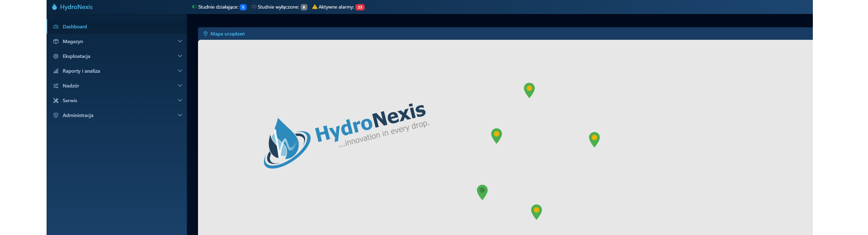
Task: Click the Nadzór sliders icon
Action: tap(56, 86)
